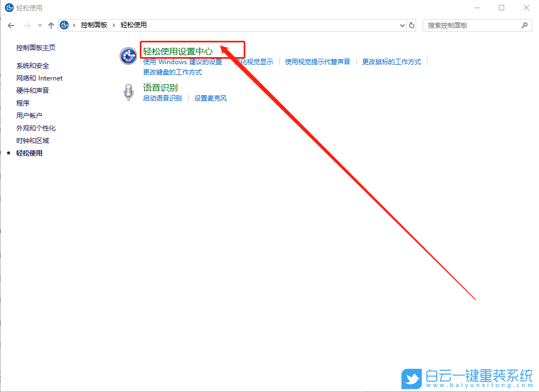Image resolution: width=539 pixels, height=392 pixels.
Task: Click the up arrow to go to Control Panel
Action: [51, 25]
